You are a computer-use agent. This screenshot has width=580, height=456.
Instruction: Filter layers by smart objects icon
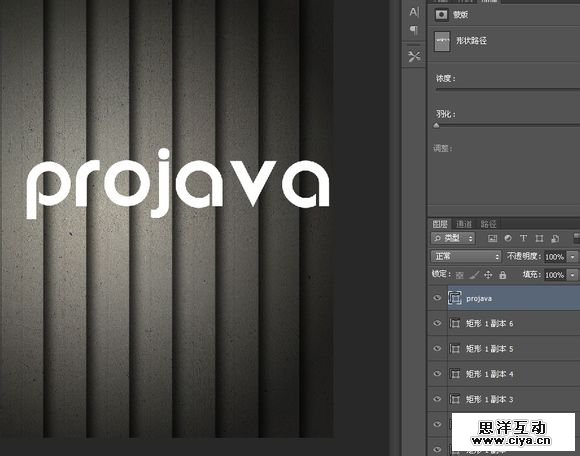pos(555,239)
